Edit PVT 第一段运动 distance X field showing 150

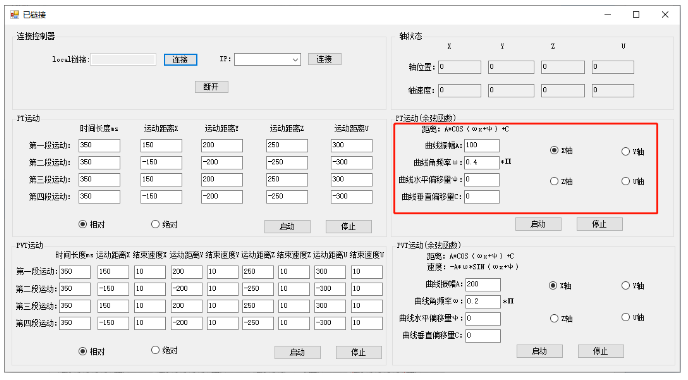pyautogui.click(x=113, y=272)
